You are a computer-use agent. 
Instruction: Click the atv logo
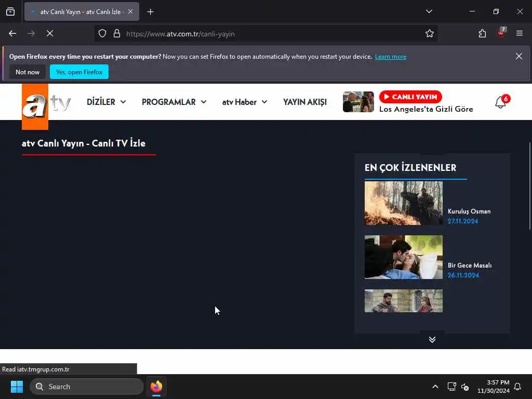coord(46,107)
